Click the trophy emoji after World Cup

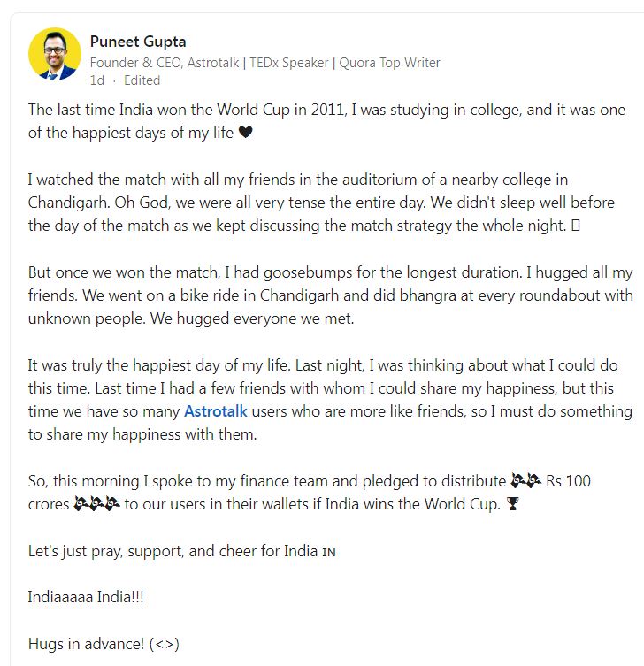click(x=513, y=504)
